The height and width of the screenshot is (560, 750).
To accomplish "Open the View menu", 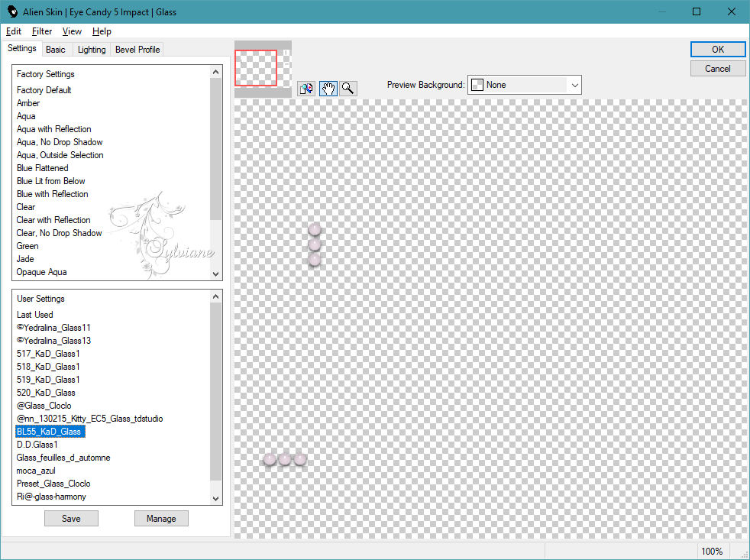I will [72, 31].
